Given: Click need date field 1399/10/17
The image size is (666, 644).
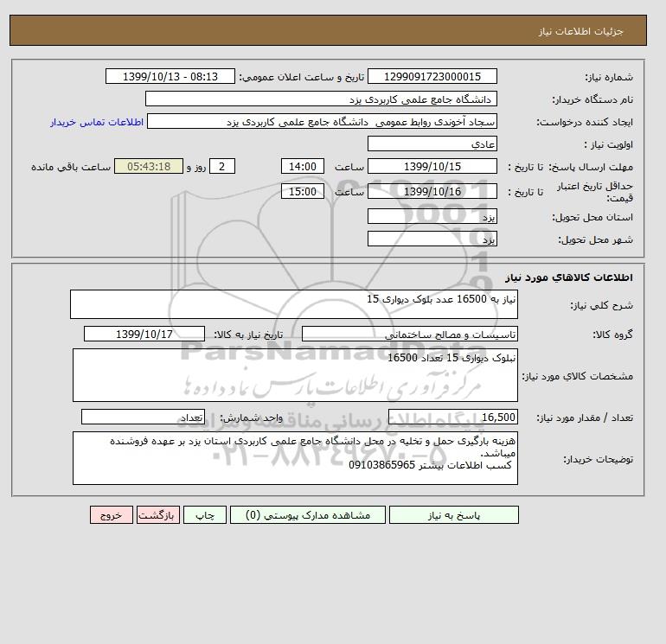Looking at the screenshot, I should [144, 334].
